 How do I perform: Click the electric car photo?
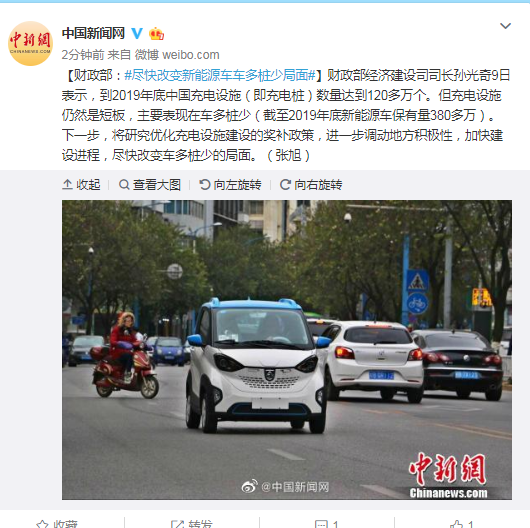click(287, 350)
